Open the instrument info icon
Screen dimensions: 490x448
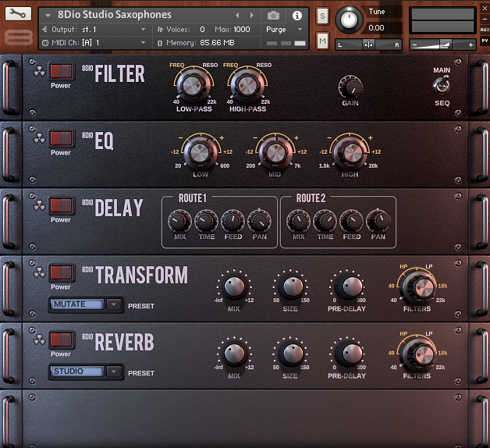[296, 16]
